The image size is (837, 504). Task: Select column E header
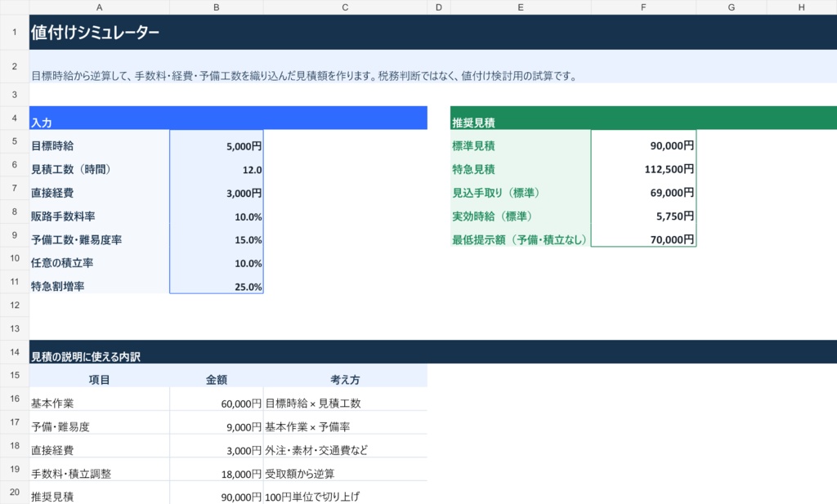[521, 7]
